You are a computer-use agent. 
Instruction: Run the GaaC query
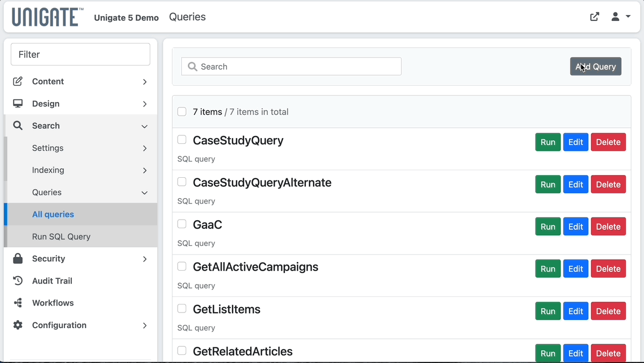pos(548,227)
